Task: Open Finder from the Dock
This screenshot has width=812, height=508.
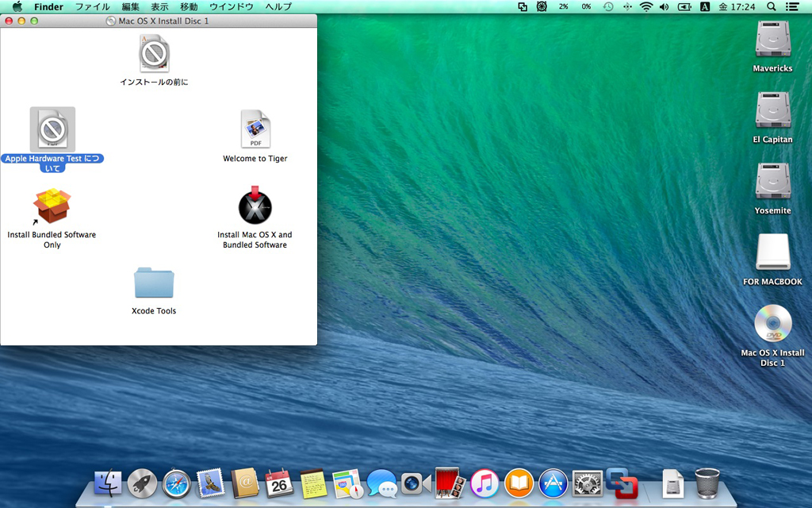Action: coord(108,483)
